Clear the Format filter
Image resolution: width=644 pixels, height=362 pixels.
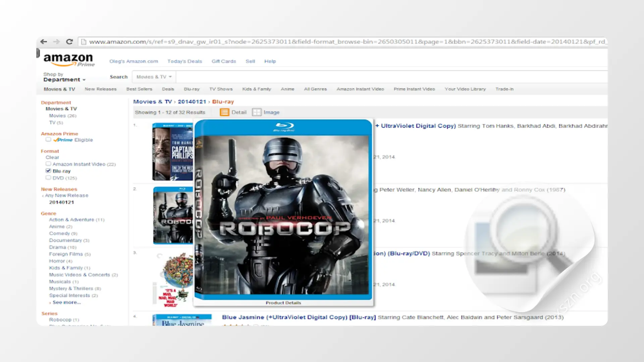click(x=52, y=157)
